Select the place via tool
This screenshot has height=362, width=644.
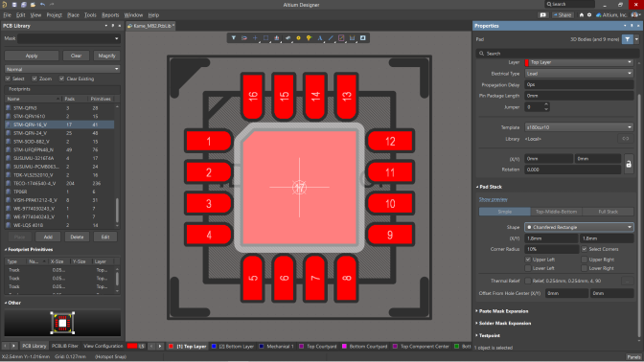(309, 38)
